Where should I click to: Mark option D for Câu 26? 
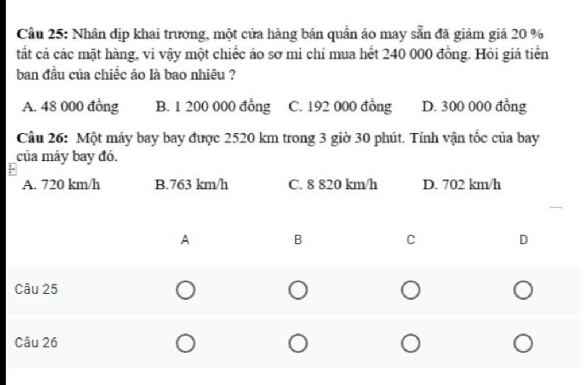tap(523, 344)
